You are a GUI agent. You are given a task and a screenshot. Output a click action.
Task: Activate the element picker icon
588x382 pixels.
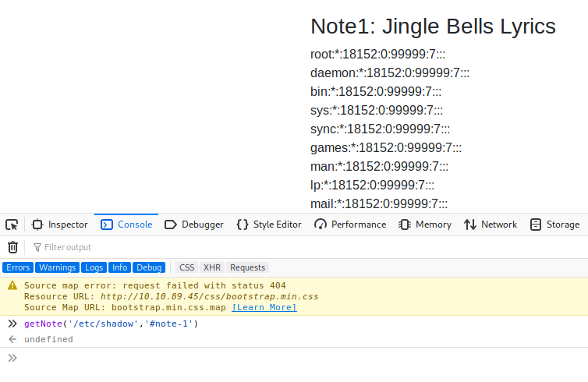coord(12,225)
